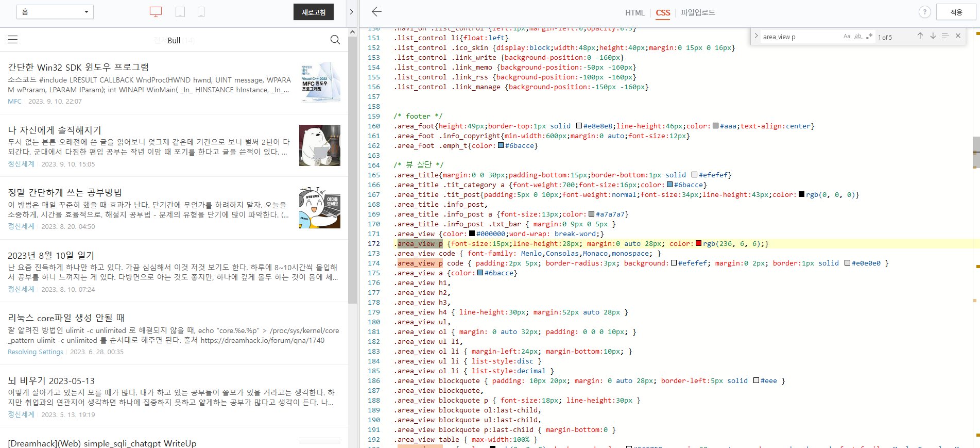Switch to the 파일업로드 tab
Screen dimensions: 980x448
point(698,13)
